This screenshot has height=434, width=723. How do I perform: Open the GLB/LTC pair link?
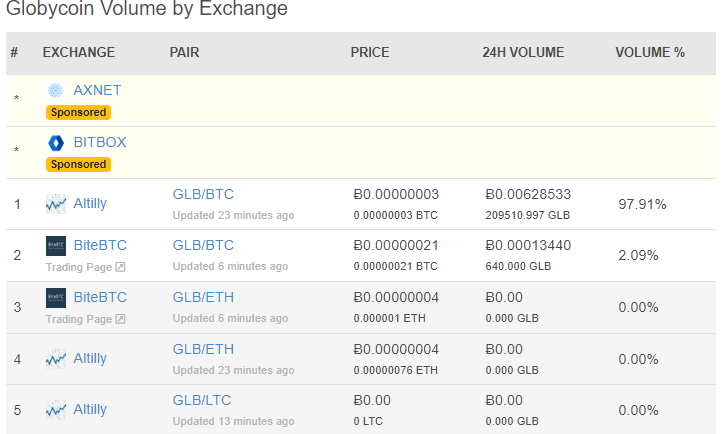(201, 400)
